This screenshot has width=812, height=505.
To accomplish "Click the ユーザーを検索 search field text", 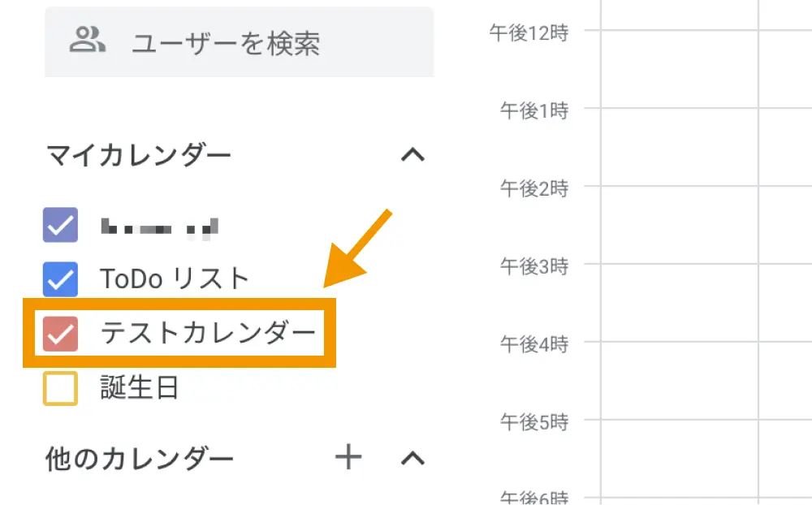I will pos(226,42).
